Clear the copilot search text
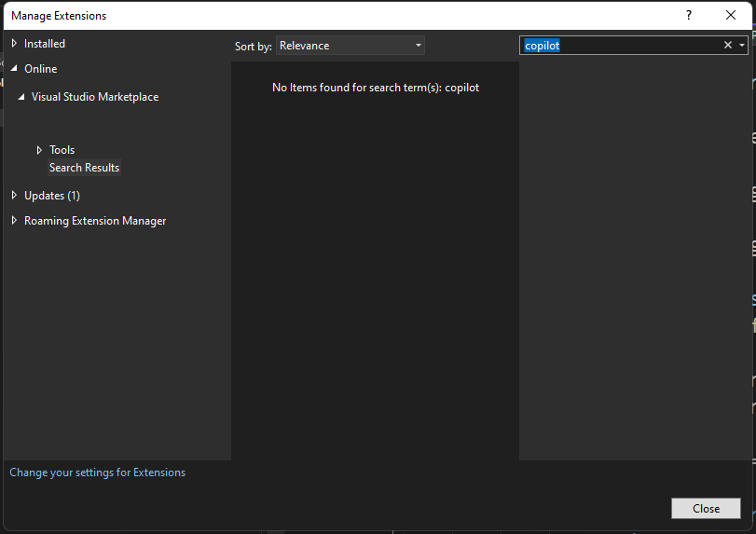This screenshot has width=756, height=534. coord(727,46)
